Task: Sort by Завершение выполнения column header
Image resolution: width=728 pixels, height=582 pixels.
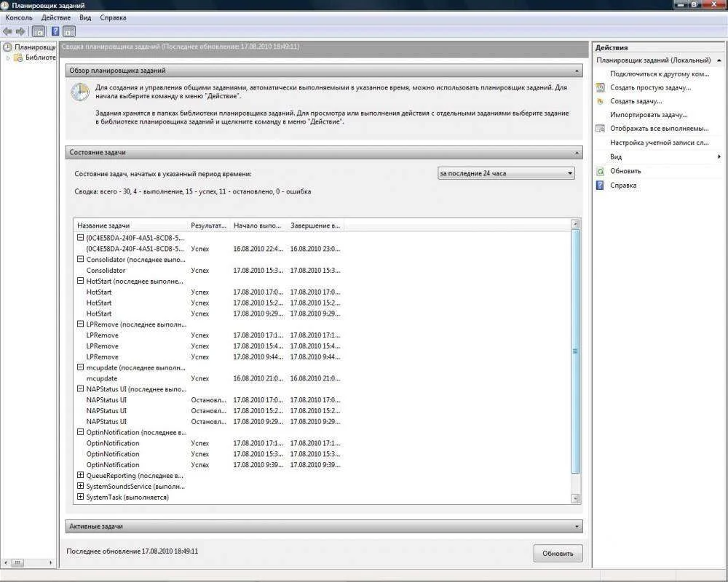Action: pyautogui.click(x=316, y=226)
